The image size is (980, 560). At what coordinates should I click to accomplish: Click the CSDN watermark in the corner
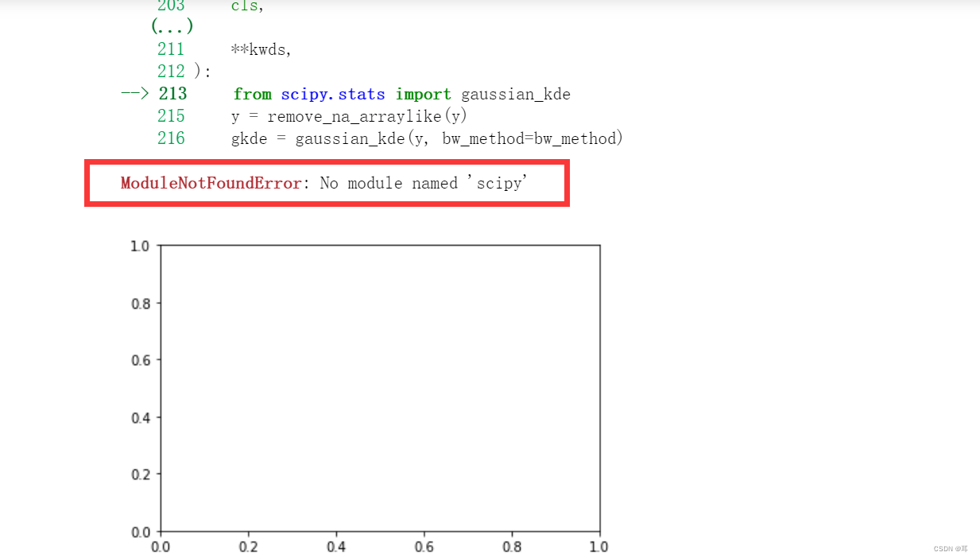pyautogui.click(x=951, y=549)
